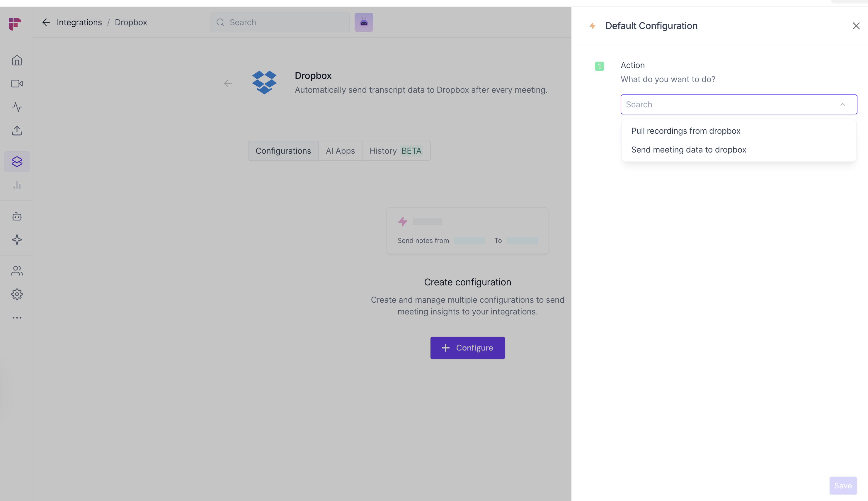Switch to the History BETA tab
This screenshot has height=501, width=868.
[x=396, y=151]
